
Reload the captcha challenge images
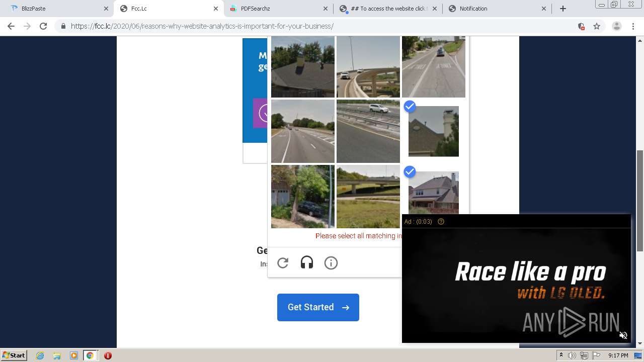pyautogui.click(x=283, y=263)
